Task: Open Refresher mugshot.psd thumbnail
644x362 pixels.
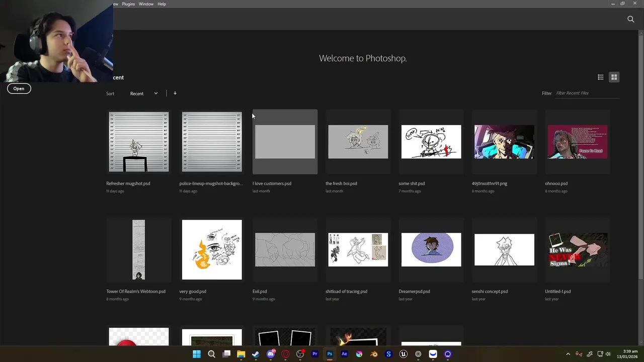Action: (139, 142)
